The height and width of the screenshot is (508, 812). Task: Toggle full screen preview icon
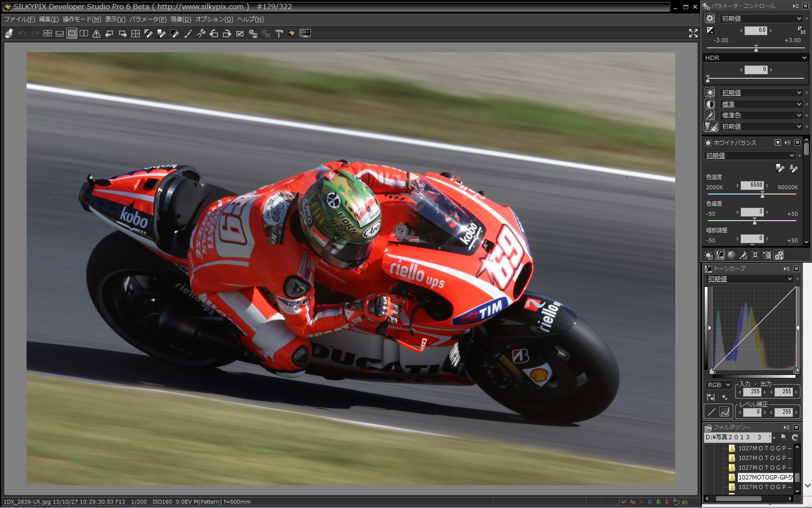tap(693, 33)
